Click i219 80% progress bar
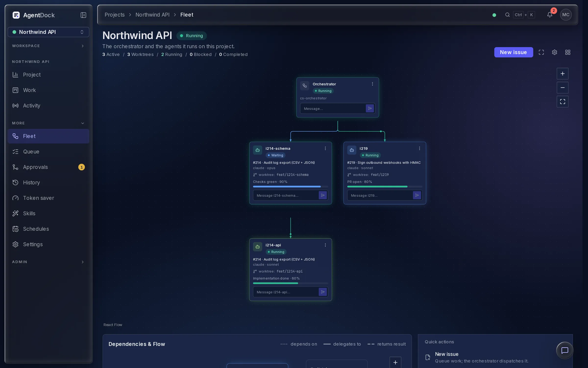The width and height of the screenshot is (588, 368). [x=385, y=187]
